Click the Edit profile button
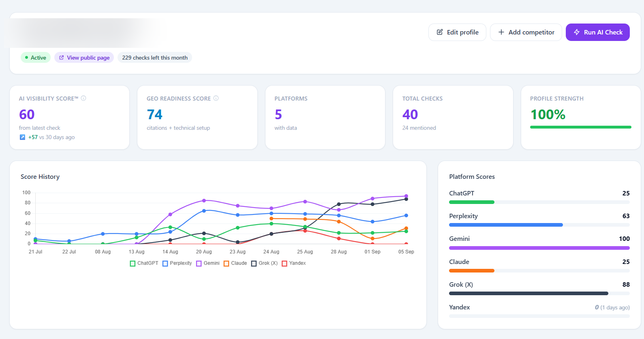Image resolution: width=644 pixels, height=339 pixels. pos(457,32)
